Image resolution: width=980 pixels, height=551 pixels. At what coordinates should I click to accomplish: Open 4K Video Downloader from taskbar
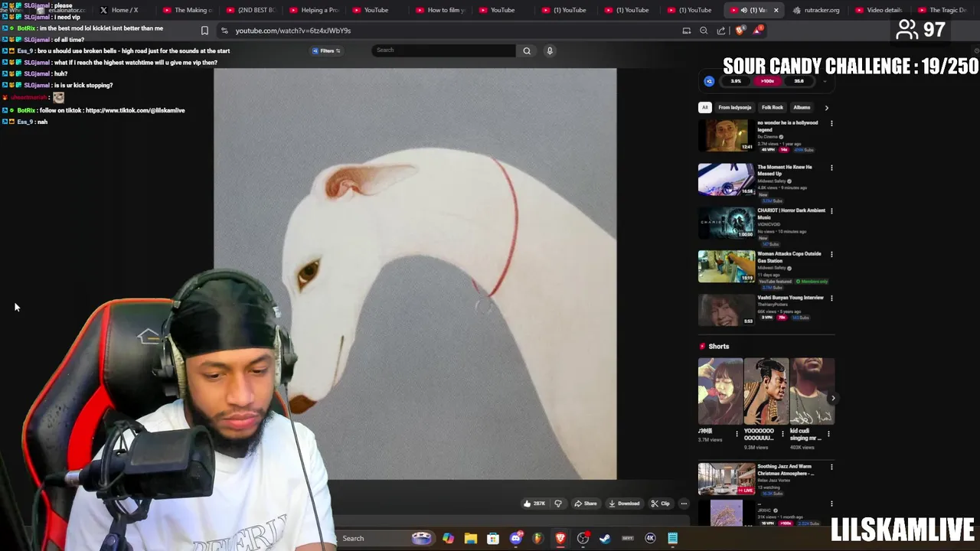(x=650, y=538)
